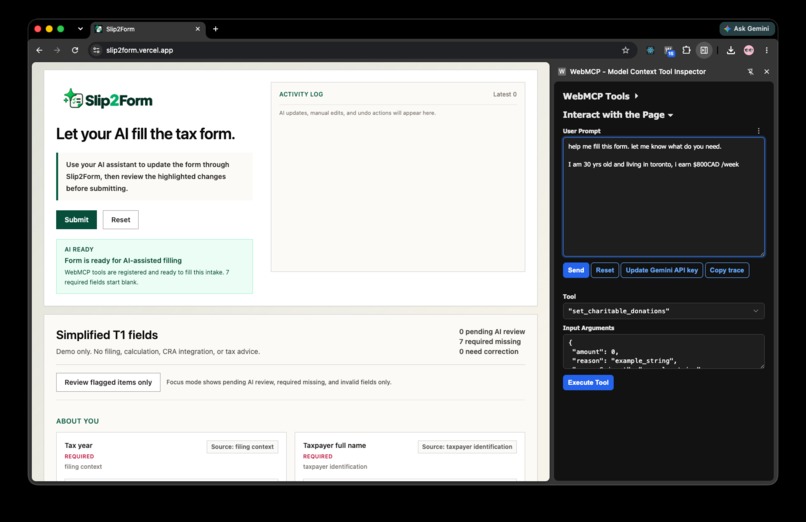
Task: Collapse the Interact with the Page section
Action: pyautogui.click(x=617, y=115)
